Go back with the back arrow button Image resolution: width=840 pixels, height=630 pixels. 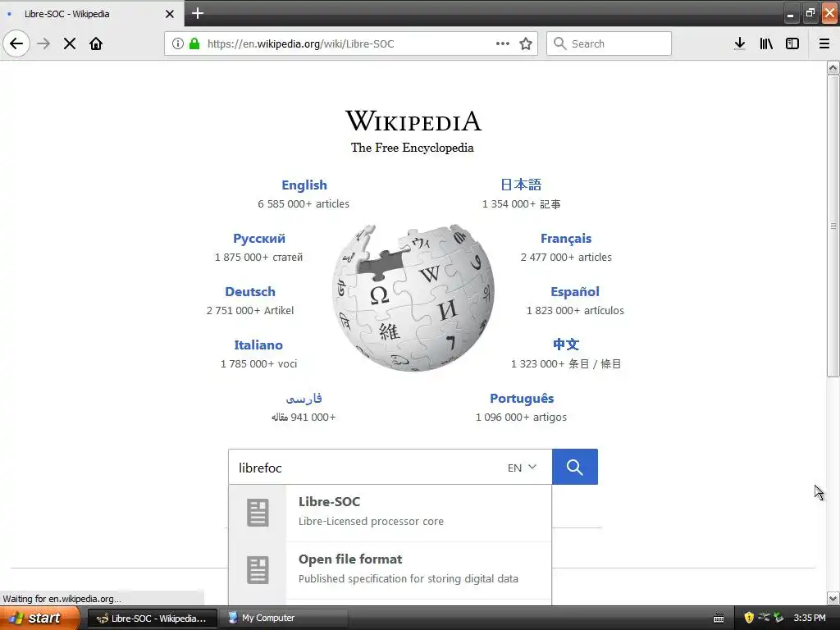[x=16, y=43]
